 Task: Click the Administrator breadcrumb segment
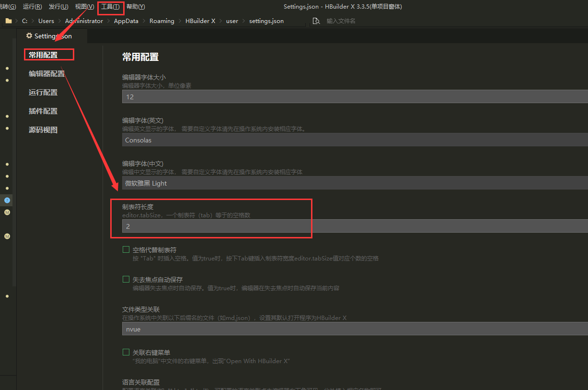coord(84,21)
